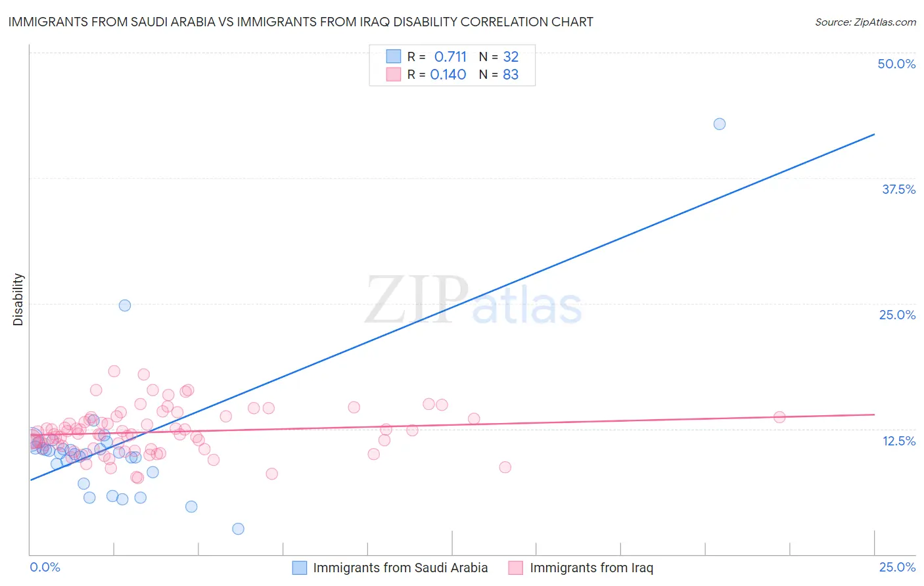
Task: Click the Disability y-axis title
Action: coord(18,300)
